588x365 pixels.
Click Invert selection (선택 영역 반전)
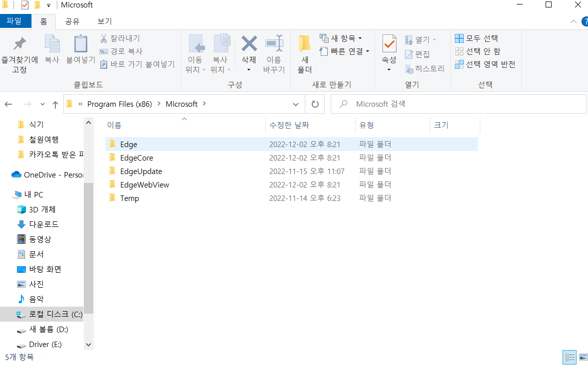[x=485, y=64]
